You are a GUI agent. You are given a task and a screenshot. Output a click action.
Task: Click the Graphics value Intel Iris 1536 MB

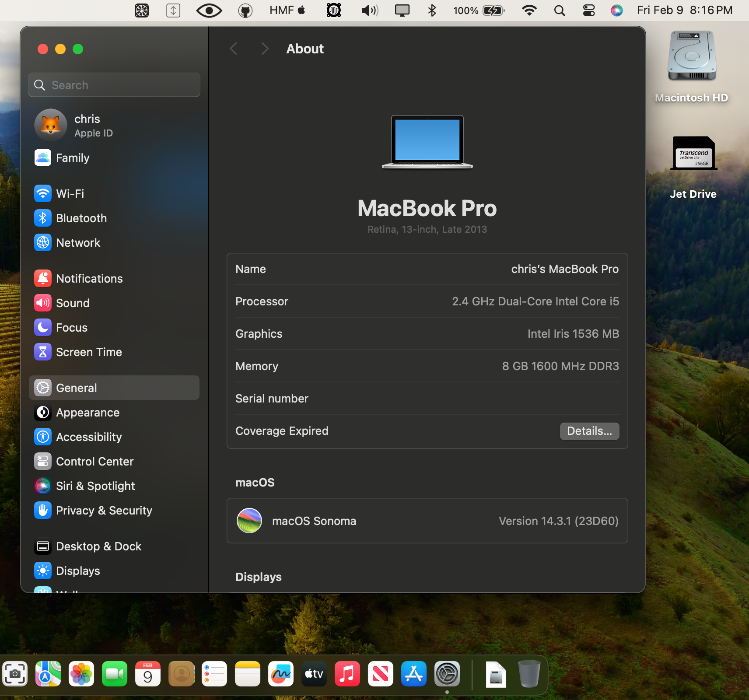pyautogui.click(x=573, y=334)
